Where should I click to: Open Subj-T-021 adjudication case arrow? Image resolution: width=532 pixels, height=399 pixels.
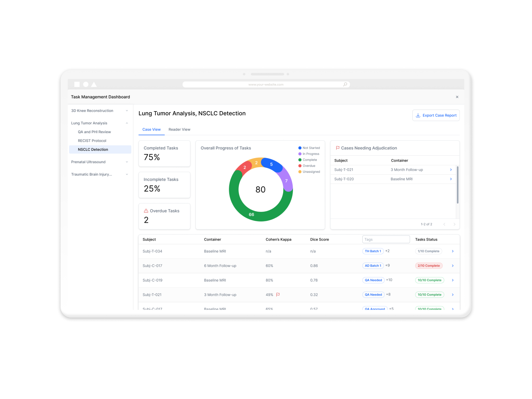pos(451,170)
